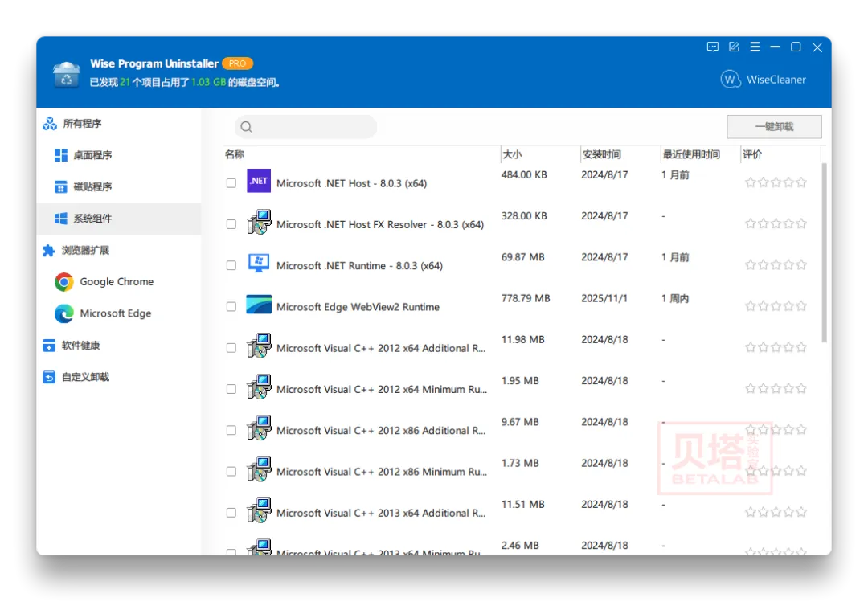Click the 一键卸载 button
868x614 pixels.
(774, 127)
